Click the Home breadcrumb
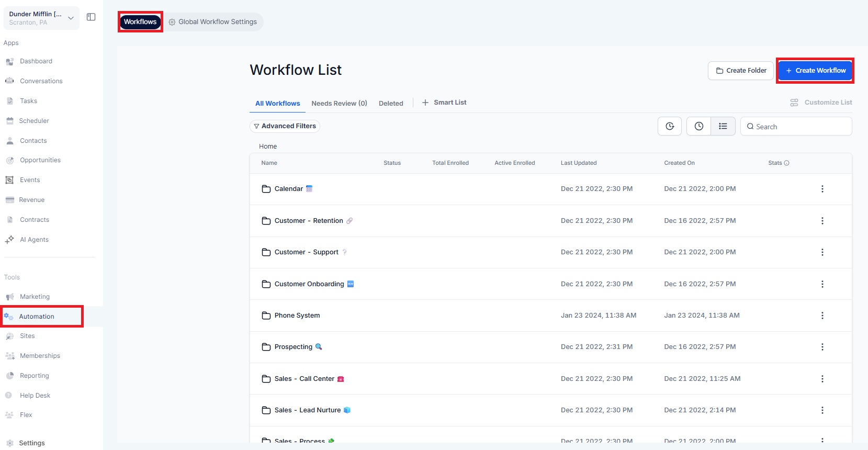 (268, 147)
